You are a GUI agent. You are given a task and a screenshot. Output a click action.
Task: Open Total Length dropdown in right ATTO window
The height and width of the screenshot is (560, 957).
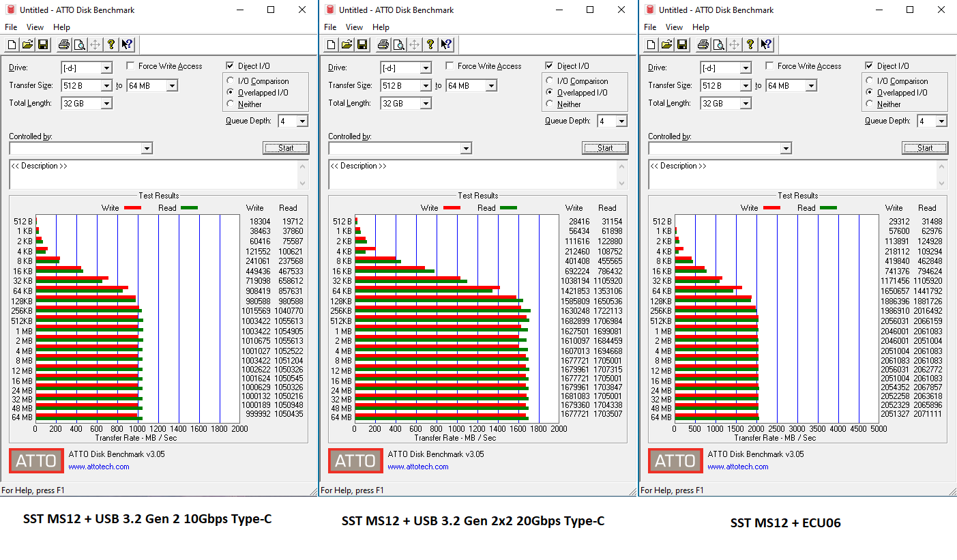[x=746, y=103]
